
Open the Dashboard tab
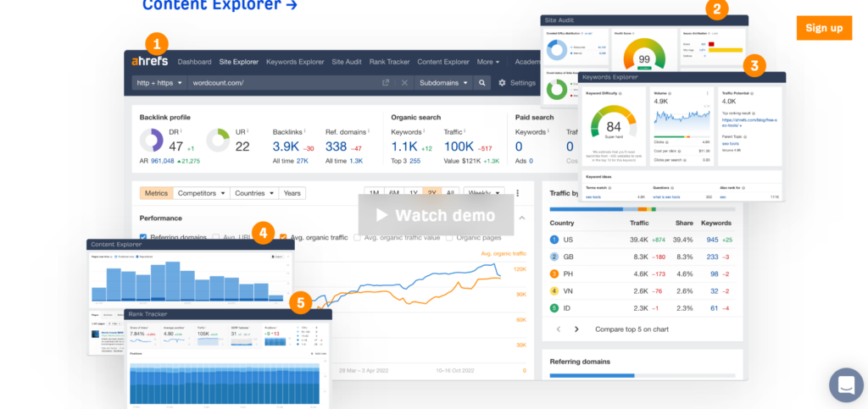[194, 62]
